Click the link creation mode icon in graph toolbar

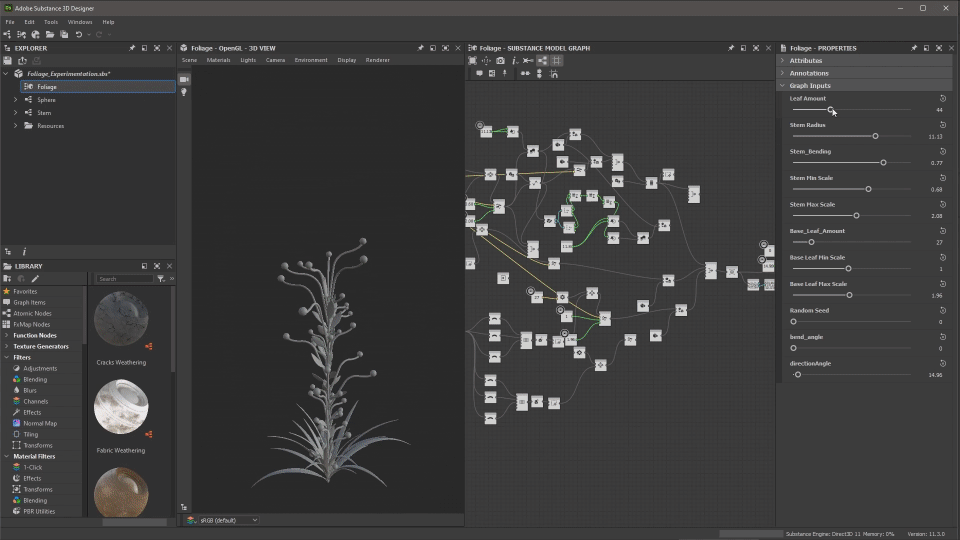click(528, 61)
